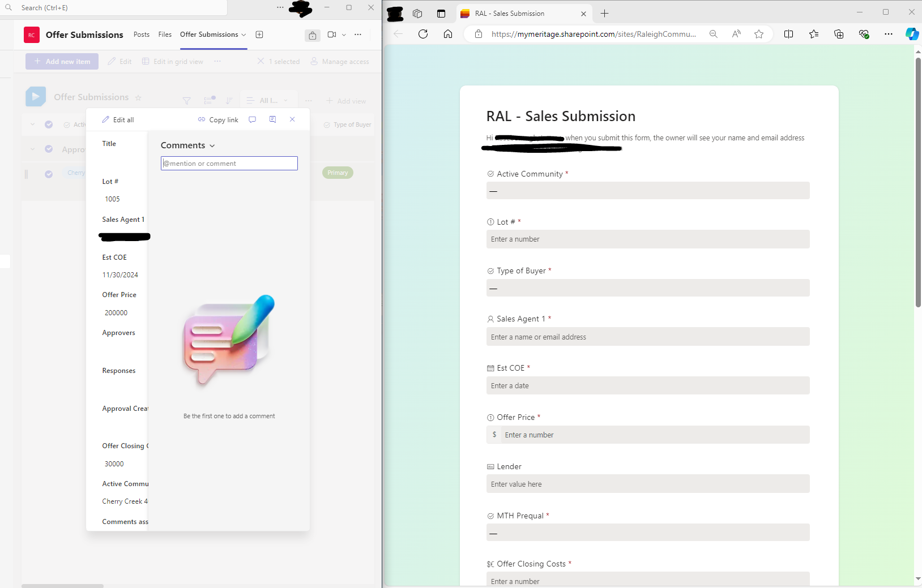Select the list header select-all checkbox
The height and width of the screenshot is (588, 922).
49,125
